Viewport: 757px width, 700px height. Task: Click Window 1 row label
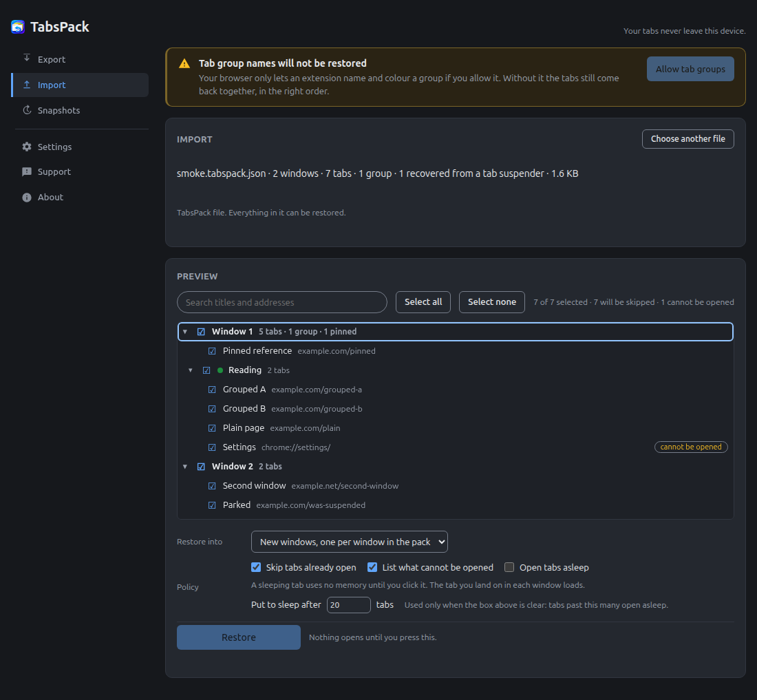pos(232,332)
